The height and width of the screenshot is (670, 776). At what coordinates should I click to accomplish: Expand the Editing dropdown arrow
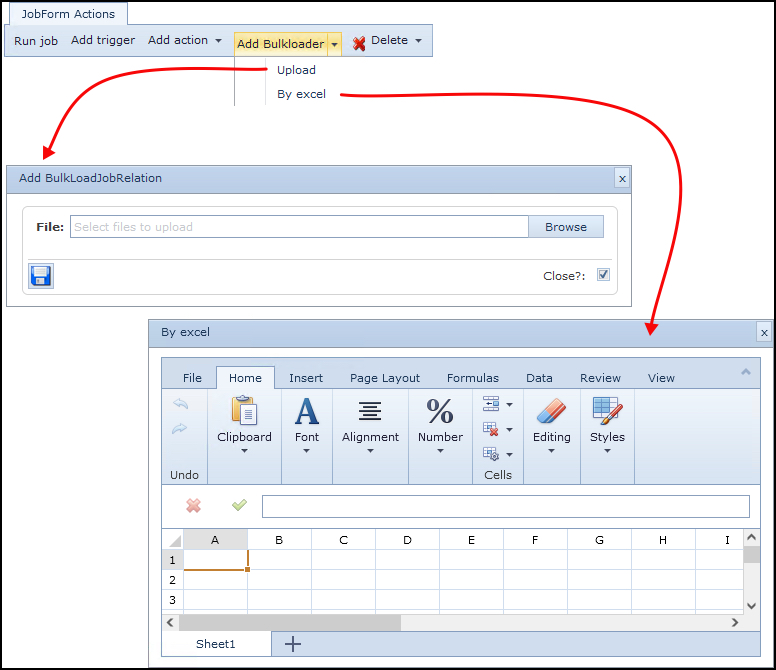coord(551,451)
